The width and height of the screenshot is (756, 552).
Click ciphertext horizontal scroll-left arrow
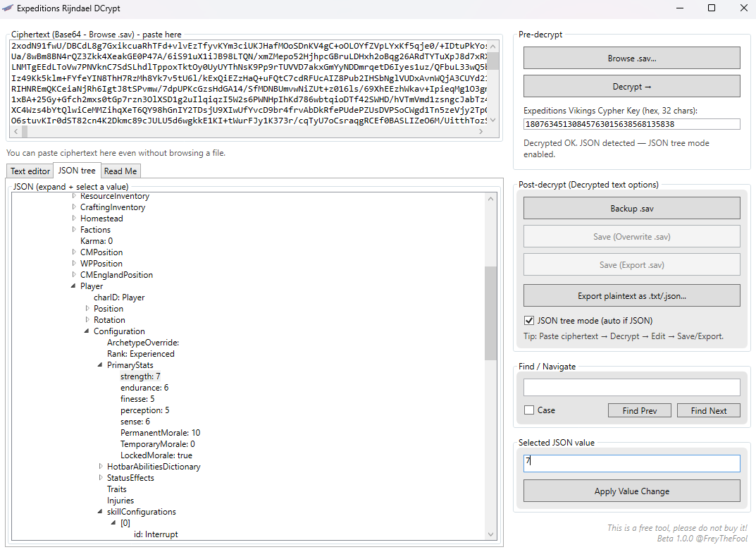pos(16,131)
